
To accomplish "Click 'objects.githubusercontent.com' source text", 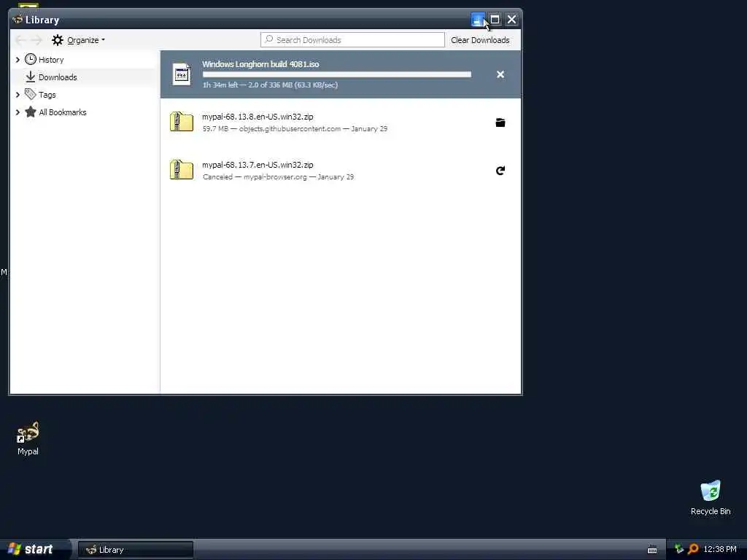I will click(x=290, y=128).
